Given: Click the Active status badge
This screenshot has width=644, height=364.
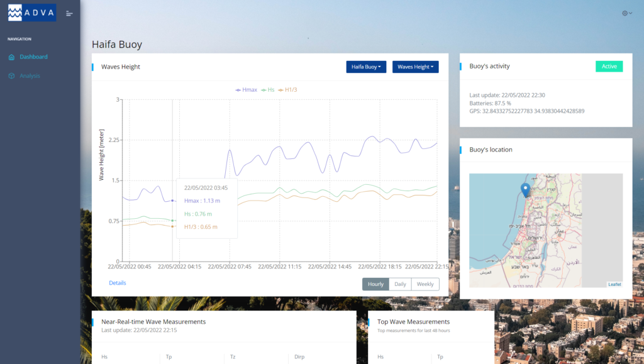Looking at the screenshot, I should point(609,66).
